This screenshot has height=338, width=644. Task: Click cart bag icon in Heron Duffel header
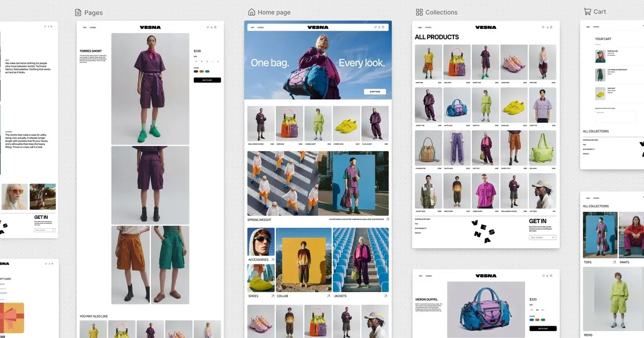(x=551, y=276)
